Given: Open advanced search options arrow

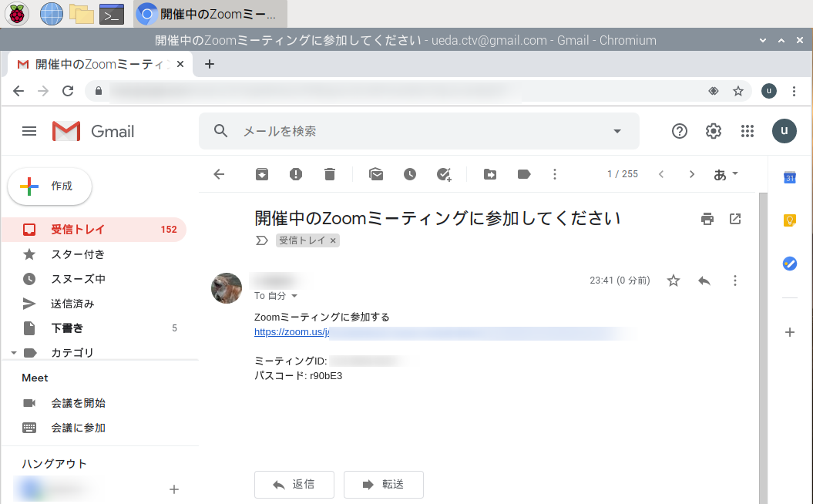Looking at the screenshot, I should (616, 131).
